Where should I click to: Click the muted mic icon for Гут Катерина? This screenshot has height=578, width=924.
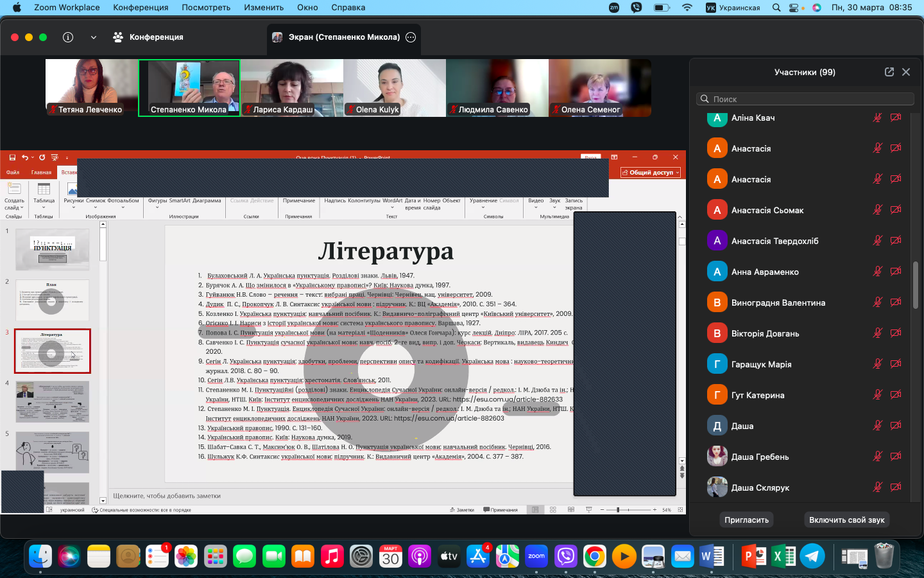[x=877, y=395]
